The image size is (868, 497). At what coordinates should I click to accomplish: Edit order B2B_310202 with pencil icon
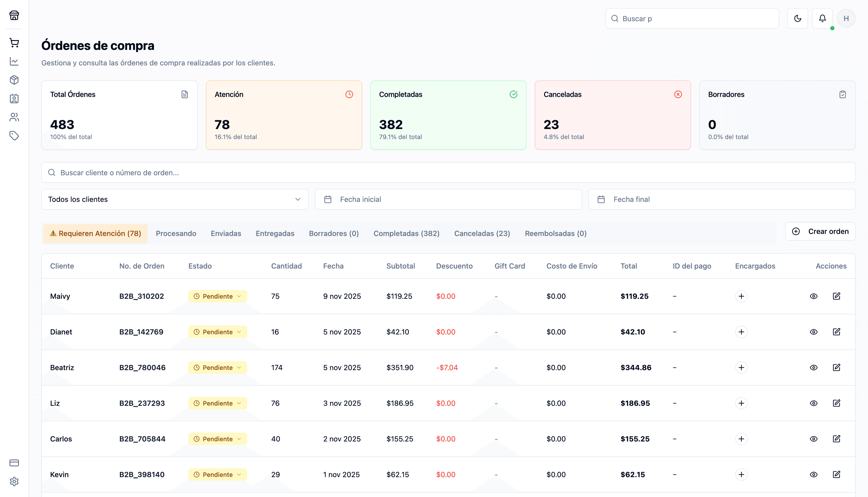[836, 296]
